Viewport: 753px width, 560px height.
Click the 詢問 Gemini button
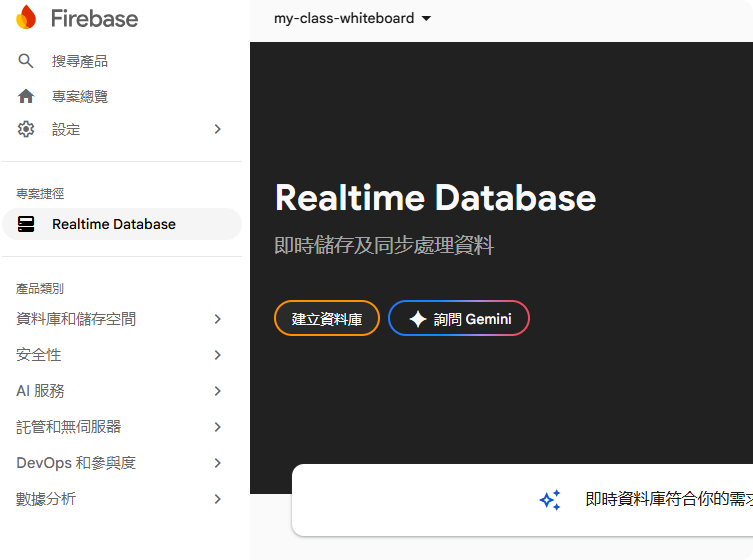point(459,318)
